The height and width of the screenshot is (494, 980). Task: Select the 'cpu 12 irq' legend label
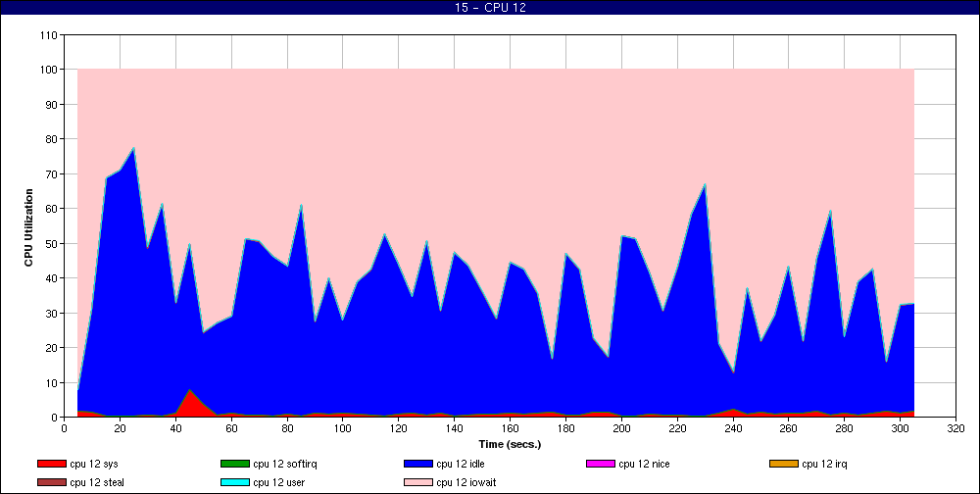tap(825, 464)
